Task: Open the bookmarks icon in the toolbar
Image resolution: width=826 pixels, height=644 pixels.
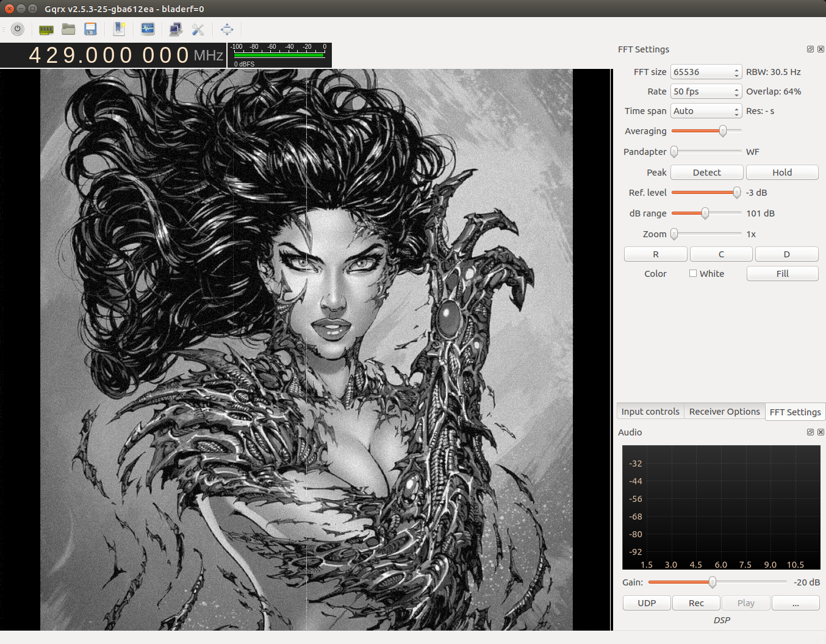Action: pos(120,29)
